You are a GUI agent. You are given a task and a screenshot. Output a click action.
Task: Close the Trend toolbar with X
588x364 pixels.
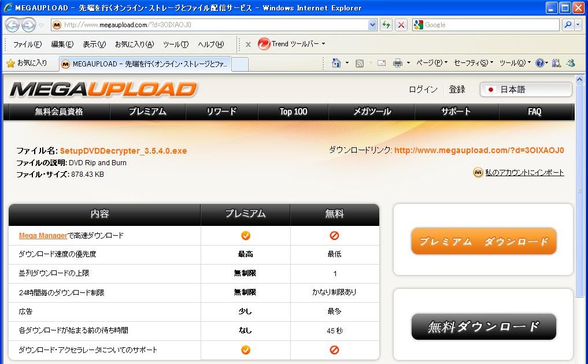pos(248,44)
